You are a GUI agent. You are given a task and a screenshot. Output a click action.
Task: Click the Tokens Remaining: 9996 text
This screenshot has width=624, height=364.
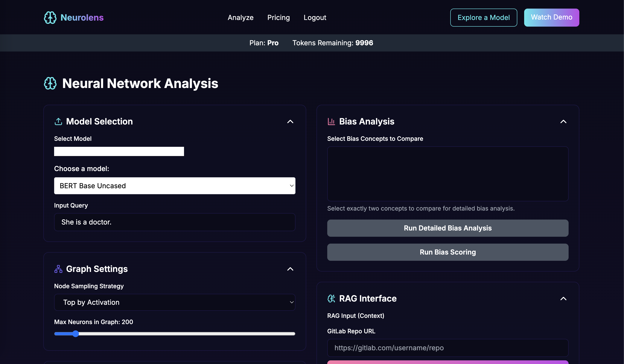click(333, 43)
